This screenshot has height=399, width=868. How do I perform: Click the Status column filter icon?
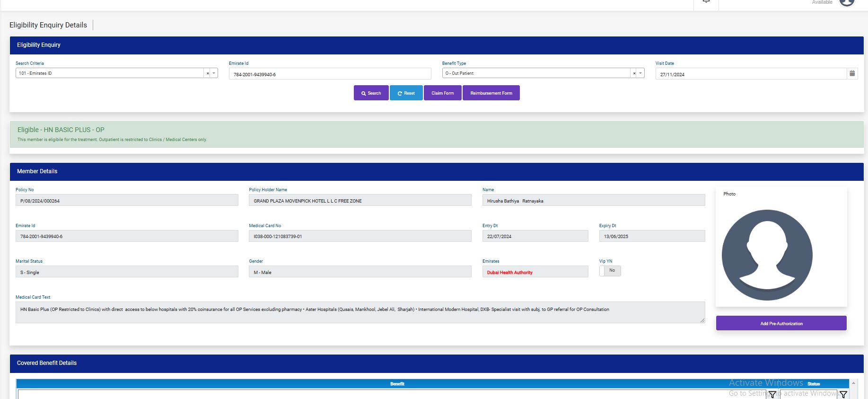pyautogui.click(x=843, y=394)
